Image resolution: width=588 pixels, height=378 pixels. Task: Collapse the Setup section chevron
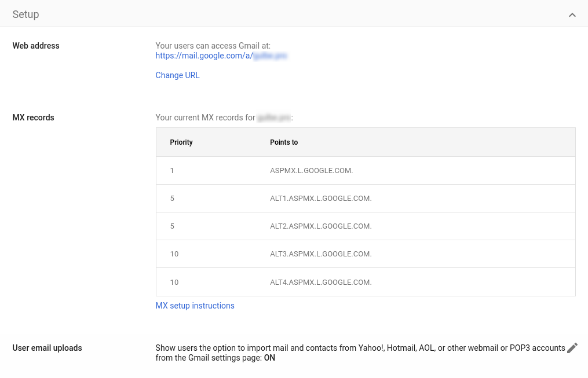(572, 13)
